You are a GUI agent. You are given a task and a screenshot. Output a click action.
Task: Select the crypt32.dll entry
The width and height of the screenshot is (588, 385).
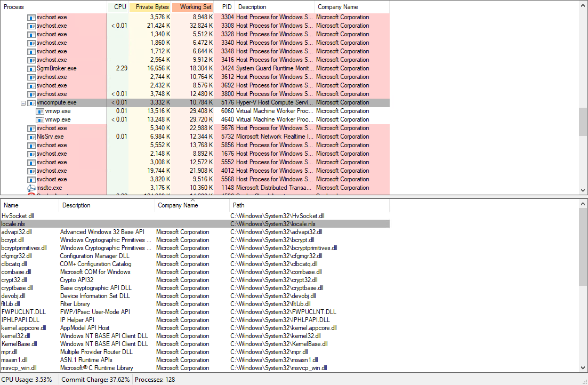195,280
